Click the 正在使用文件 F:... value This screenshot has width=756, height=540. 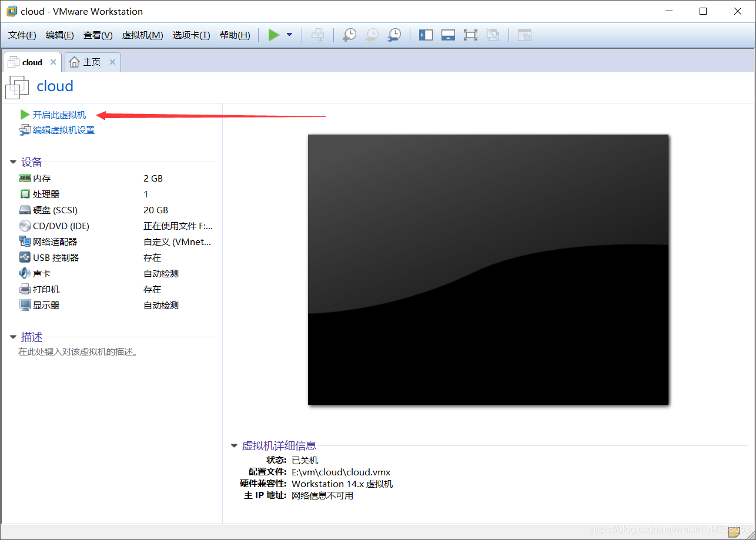point(178,226)
